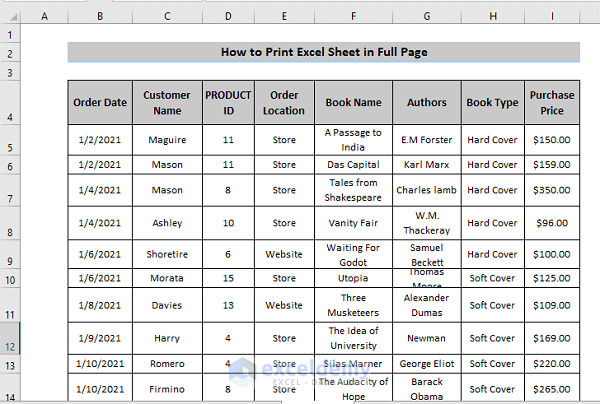
Task: Select the 'Barack Obama' cell
Action: (x=427, y=389)
